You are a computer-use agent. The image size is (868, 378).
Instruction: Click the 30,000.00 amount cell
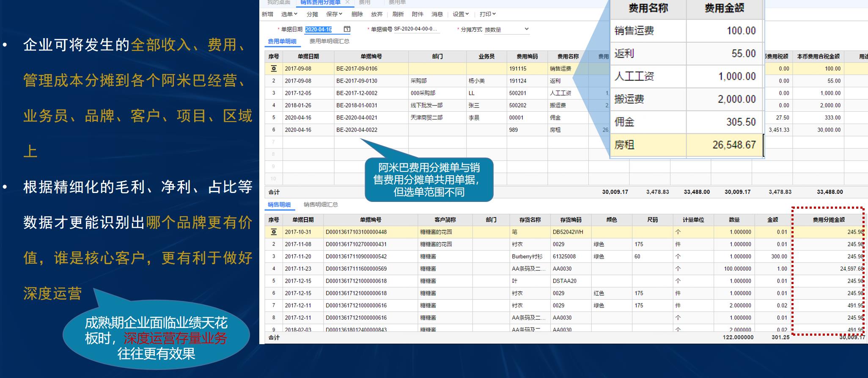point(818,130)
